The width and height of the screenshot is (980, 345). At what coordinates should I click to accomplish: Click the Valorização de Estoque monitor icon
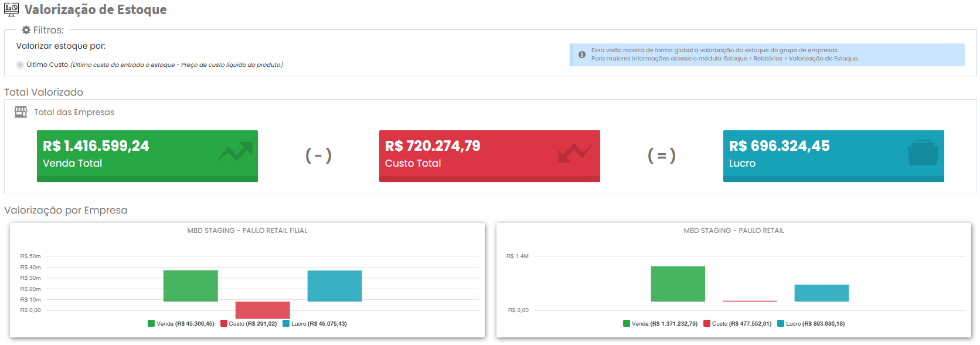[11, 9]
